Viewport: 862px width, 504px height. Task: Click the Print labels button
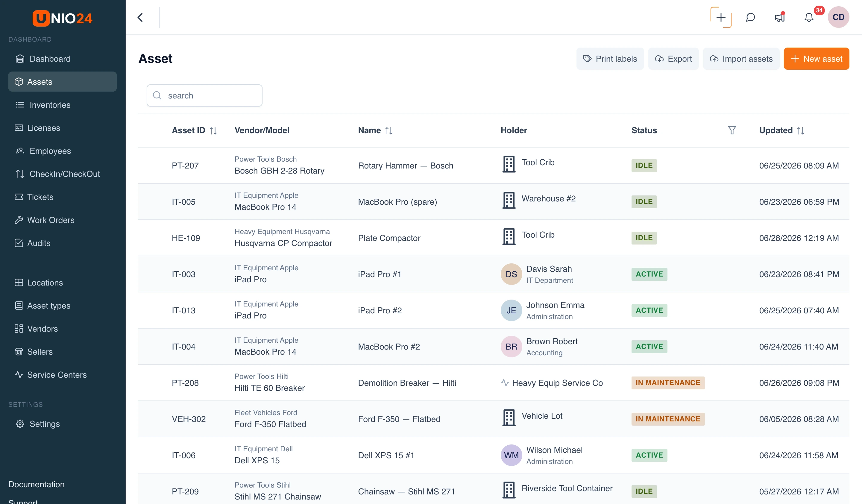pyautogui.click(x=610, y=59)
